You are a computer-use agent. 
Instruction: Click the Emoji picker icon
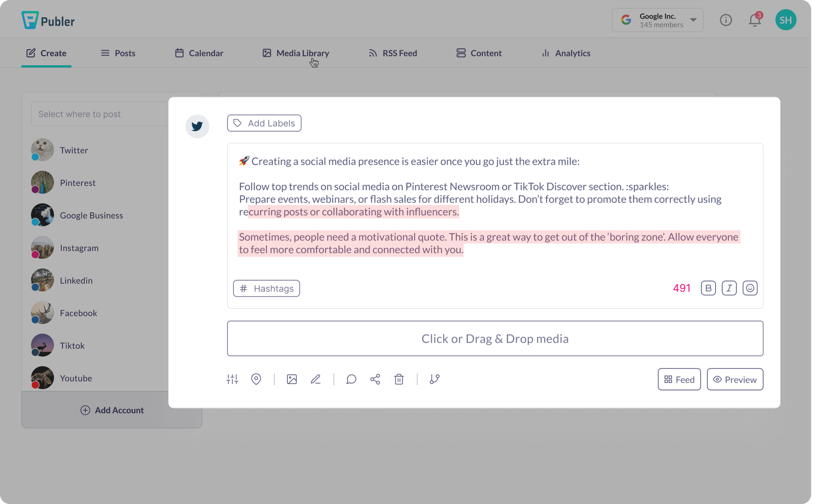[750, 287]
